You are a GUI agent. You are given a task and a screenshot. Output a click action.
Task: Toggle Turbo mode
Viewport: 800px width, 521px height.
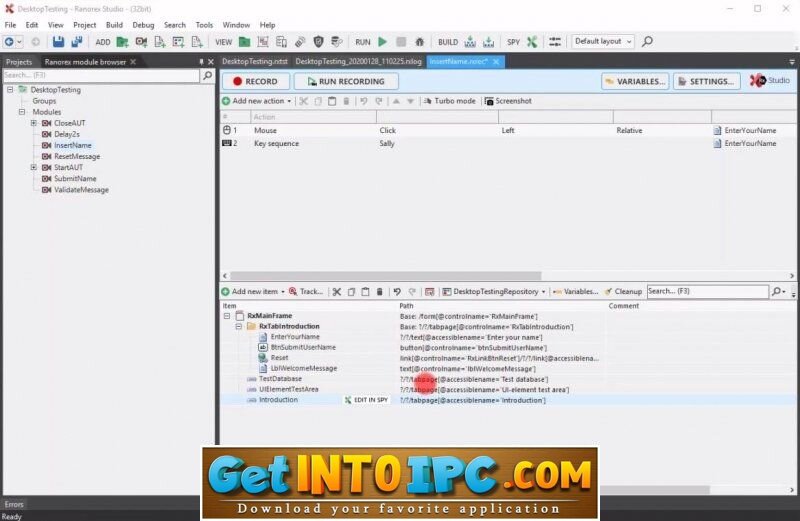449,101
